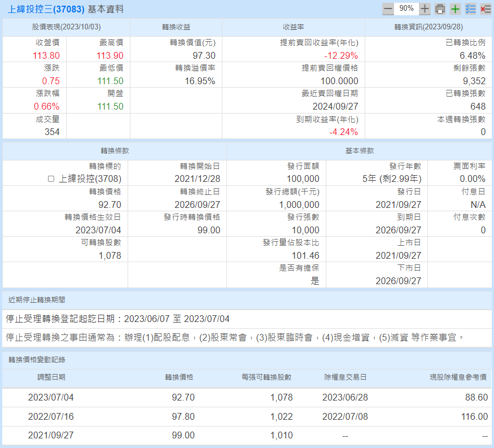Screen dimensions: 494x448
Task: Click the zoom out minus button
Action: coord(388,9)
